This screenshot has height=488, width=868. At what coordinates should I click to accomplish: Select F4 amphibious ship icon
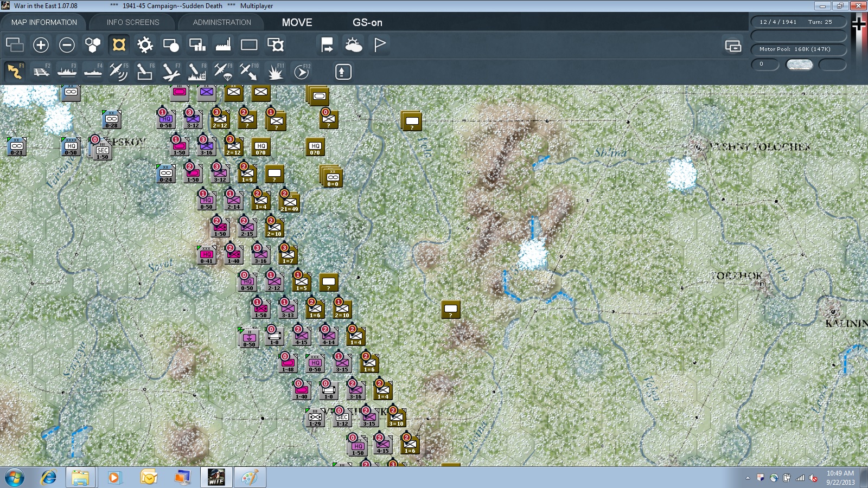93,72
